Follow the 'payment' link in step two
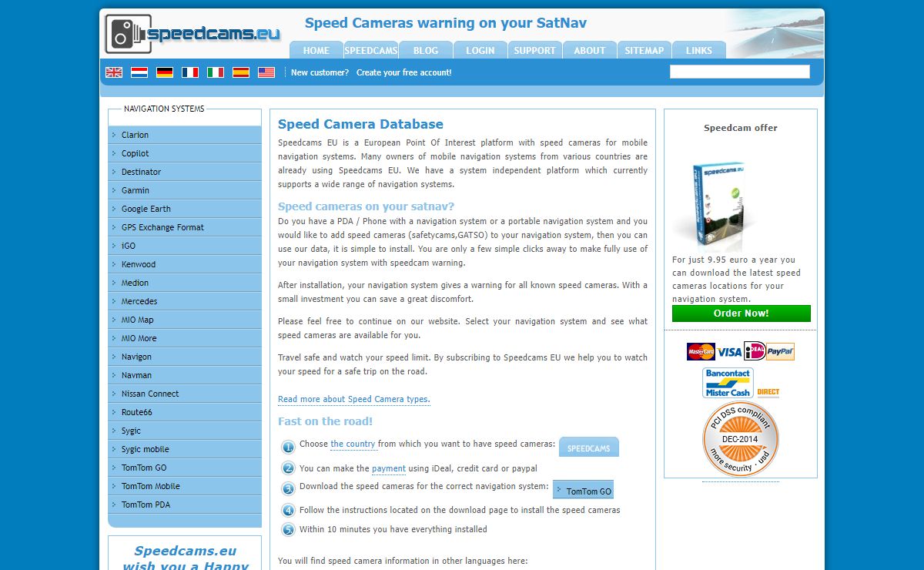 388,468
